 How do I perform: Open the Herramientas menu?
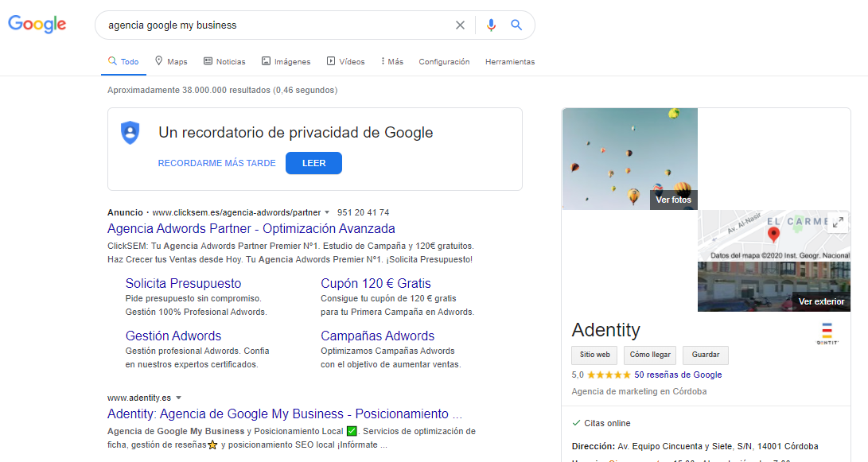(x=510, y=61)
